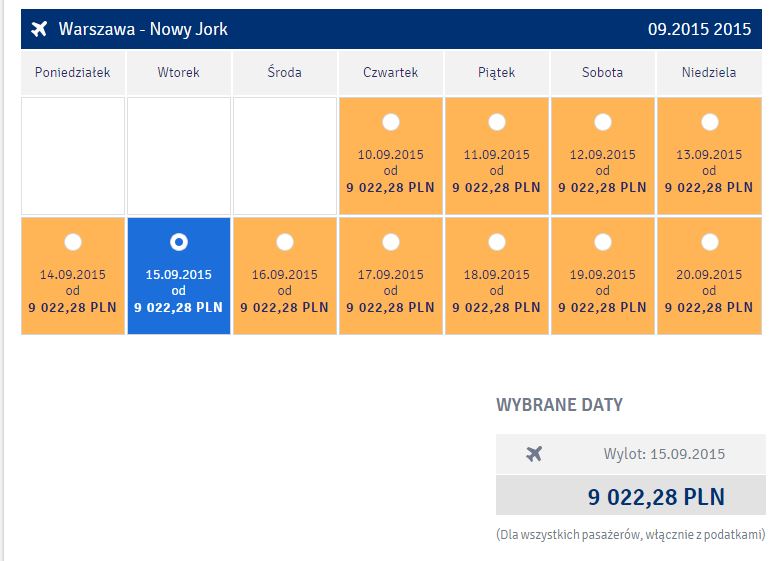Select the 13.09.2015 radio button
The image size is (773, 561).
pyautogui.click(x=710, y=122)
